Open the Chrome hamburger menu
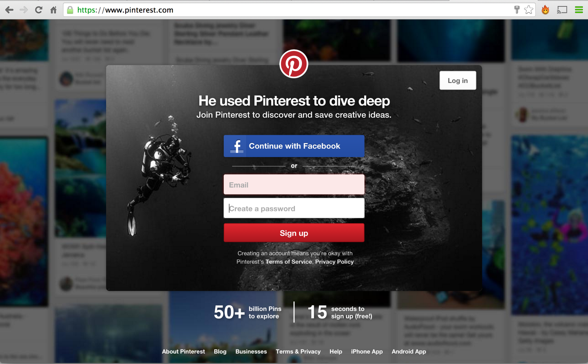 (579, 10)
